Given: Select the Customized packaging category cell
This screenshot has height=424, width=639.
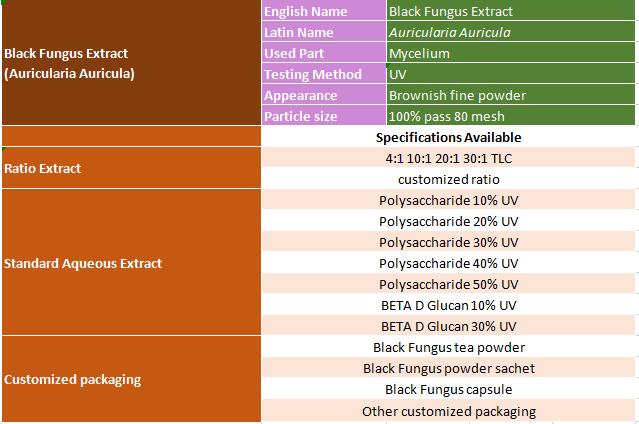Looking at the screenshot, I should coord(130,379).
